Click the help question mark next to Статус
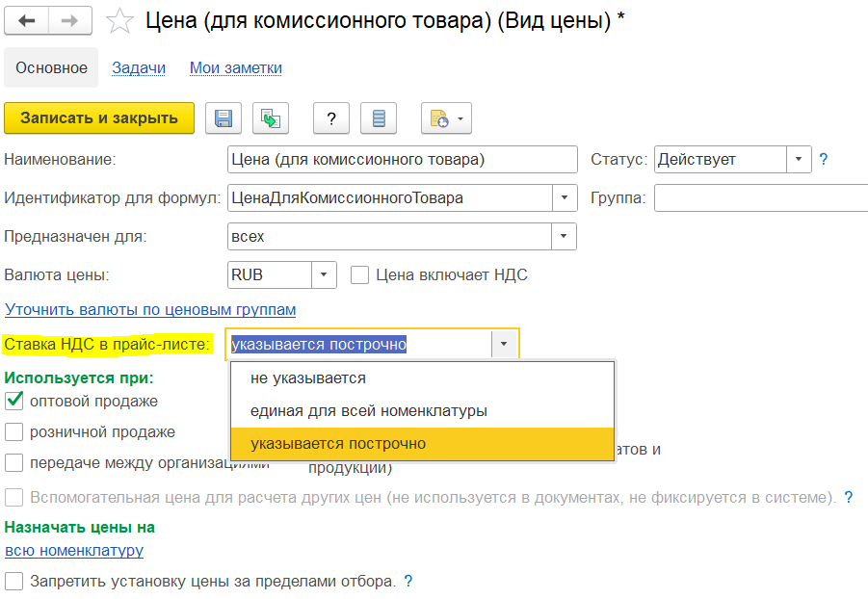The image size is (868, 599). click(x=824, y=159)
